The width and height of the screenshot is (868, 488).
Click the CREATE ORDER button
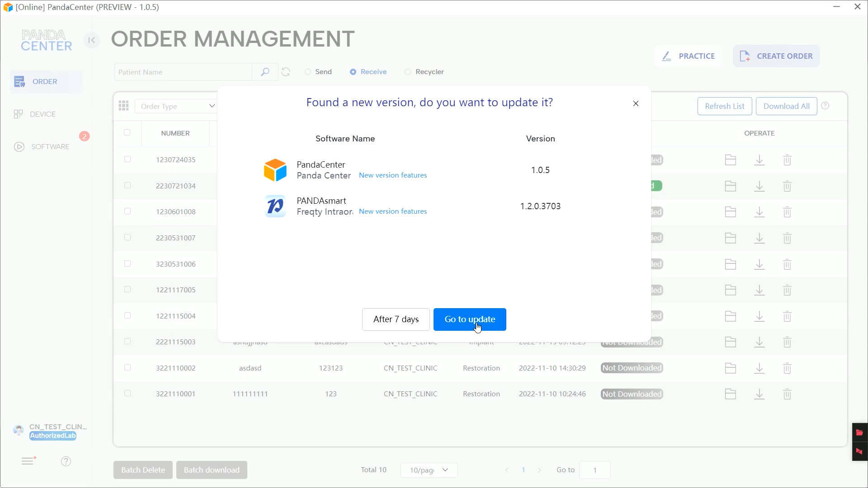pos(776,56)
